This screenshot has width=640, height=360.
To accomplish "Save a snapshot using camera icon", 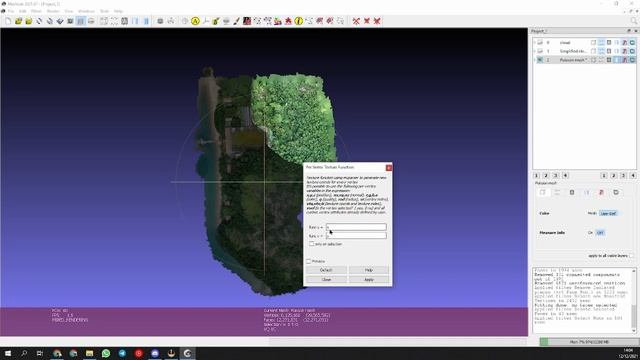I will [70, 21].
